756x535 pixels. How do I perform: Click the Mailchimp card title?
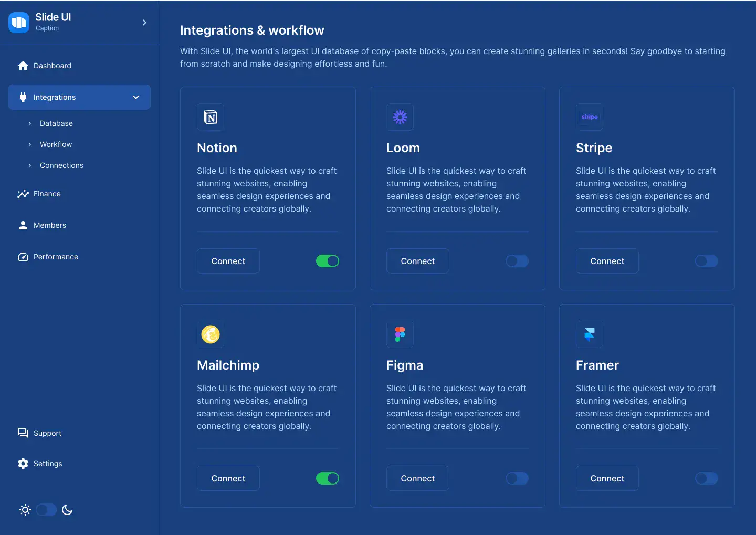228,365
